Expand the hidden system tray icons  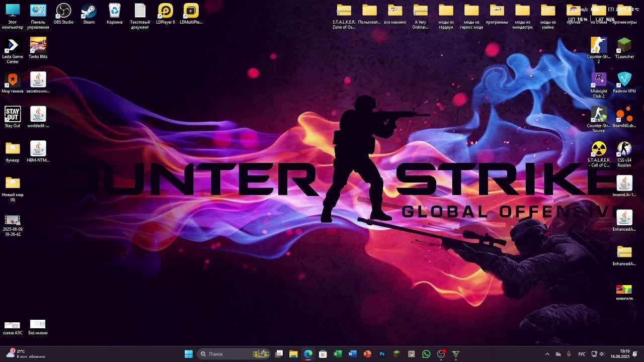click(x=547, y=354)
